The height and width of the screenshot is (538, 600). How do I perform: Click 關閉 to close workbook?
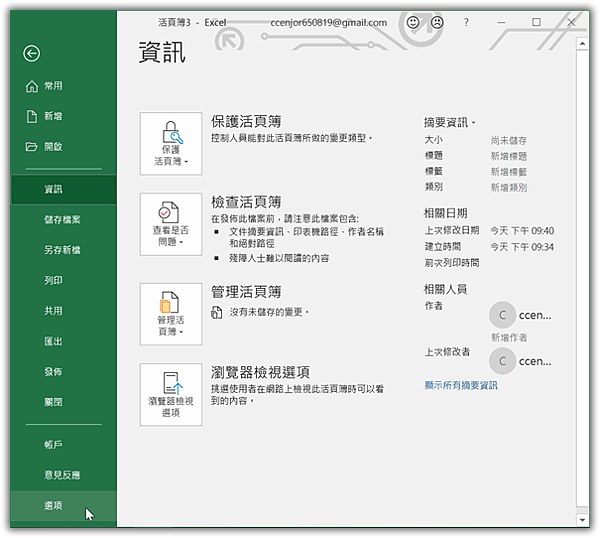click(64, 402)
